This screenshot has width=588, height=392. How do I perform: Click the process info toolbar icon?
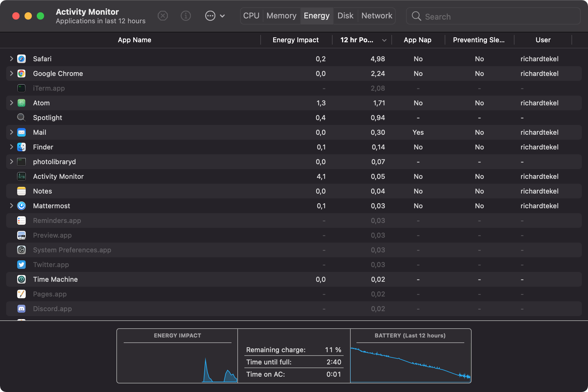click(186, 16)
